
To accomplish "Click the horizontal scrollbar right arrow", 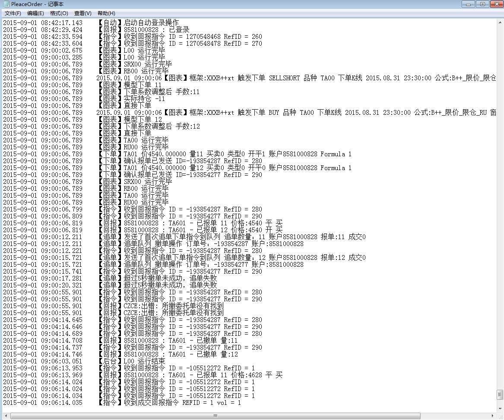I will coord(492,416).
